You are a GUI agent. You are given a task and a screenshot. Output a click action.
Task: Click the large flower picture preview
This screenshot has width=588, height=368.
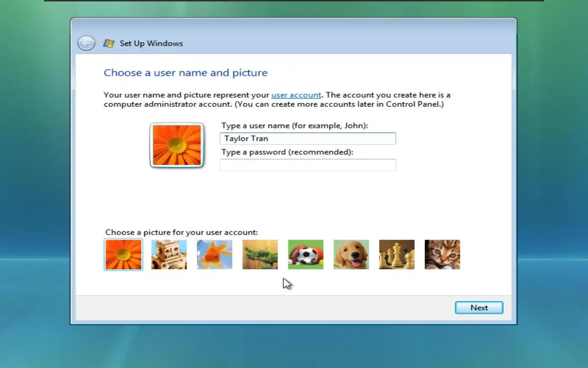177,145
